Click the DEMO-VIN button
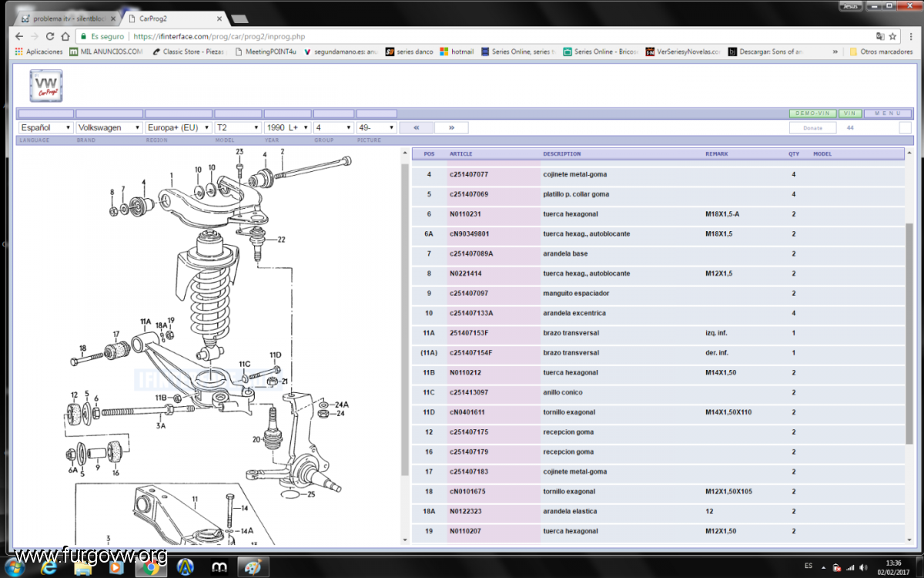Screen dimensions: 924x578 pos(812,113)
